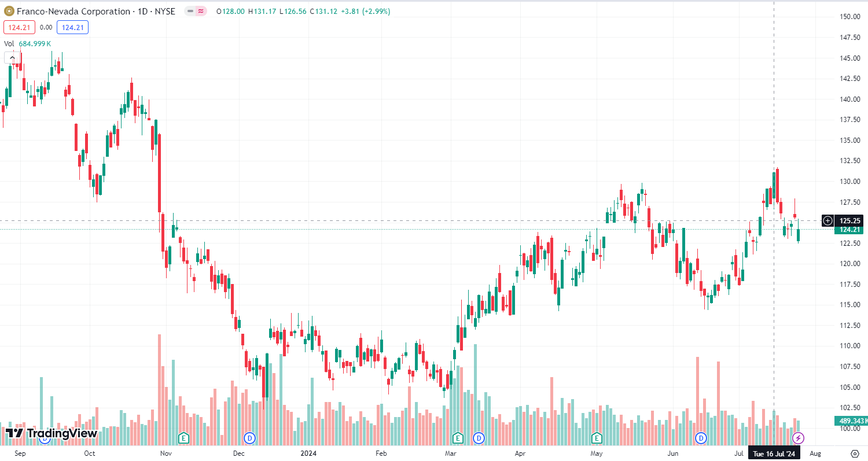
Task: Click the change value +3.81 (+2.99%)
Action: 366,11
